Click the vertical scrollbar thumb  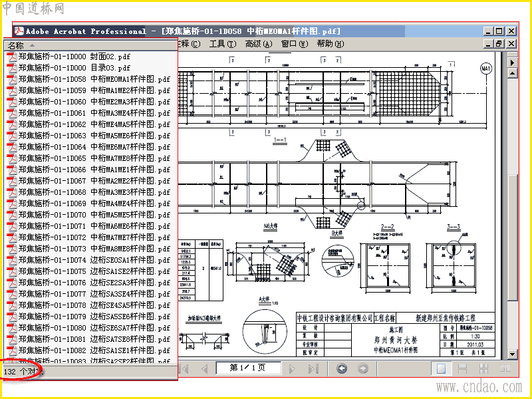(x=512, y=237)
